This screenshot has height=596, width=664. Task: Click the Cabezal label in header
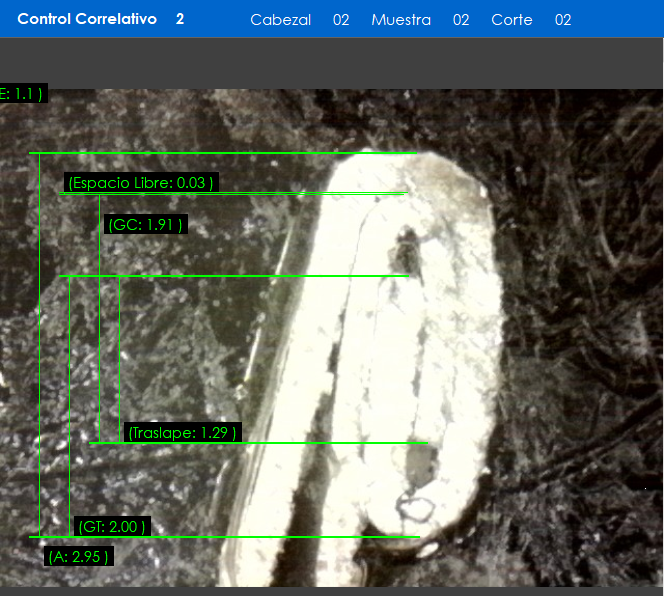click(x=280, y=20)
